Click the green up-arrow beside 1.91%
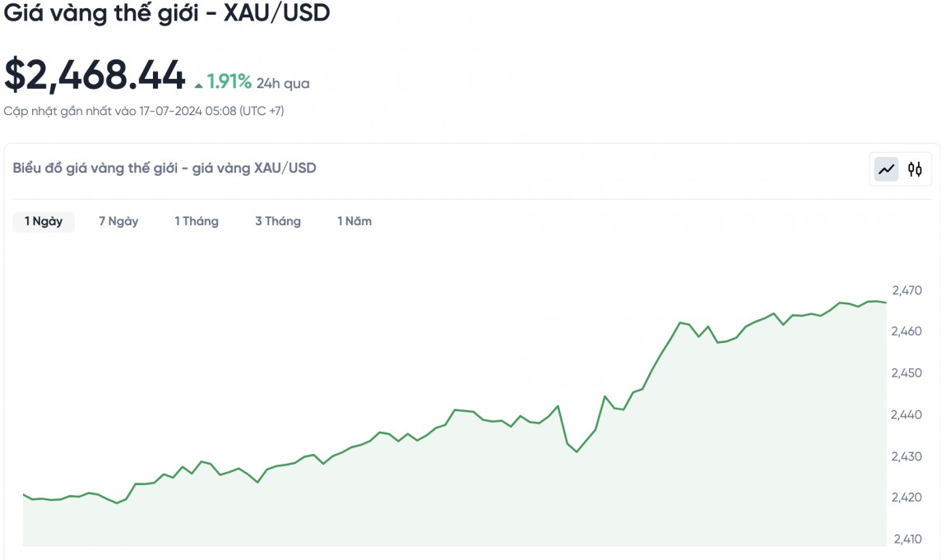Screen dimensions: 941x560 pyautogui.click(x=198, y=84)
